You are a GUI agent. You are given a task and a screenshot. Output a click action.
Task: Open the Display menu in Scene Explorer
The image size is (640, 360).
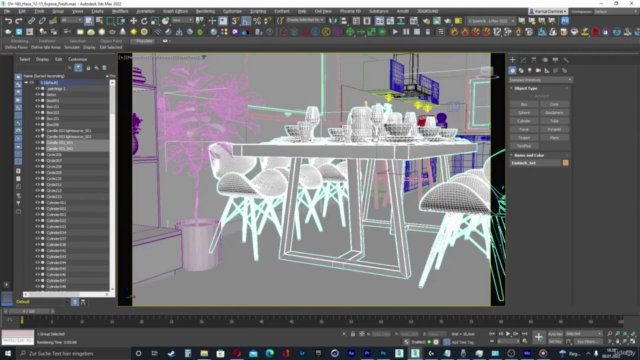[x=42, y=59]
